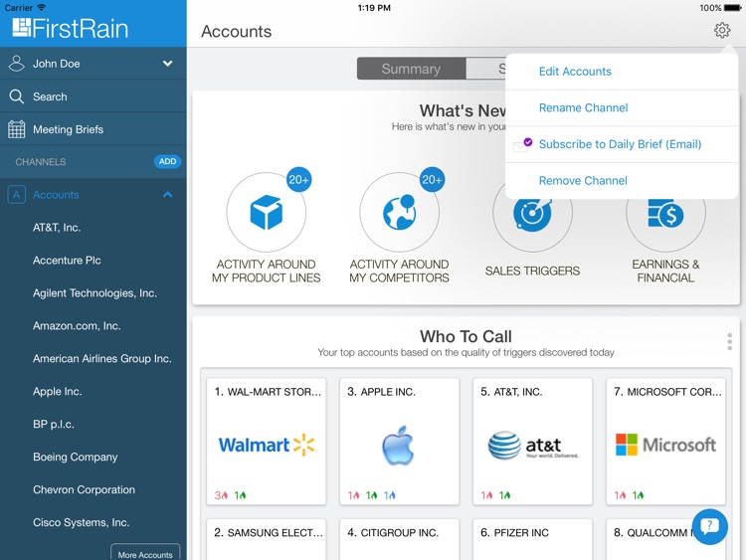Open Search in the sidebar
This screenshot has height=560, width=746.
[93, 96]
